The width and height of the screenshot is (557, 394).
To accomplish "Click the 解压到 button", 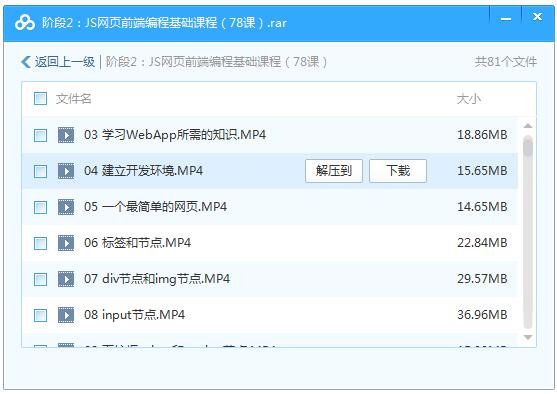I will click(x=334, y=171).
